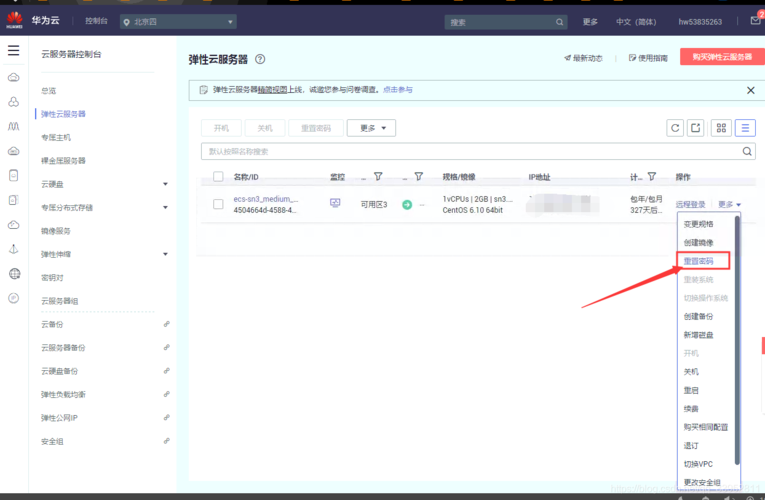Tick the select-all checkbox in table header
765x500 pixels.
[218, 177]
